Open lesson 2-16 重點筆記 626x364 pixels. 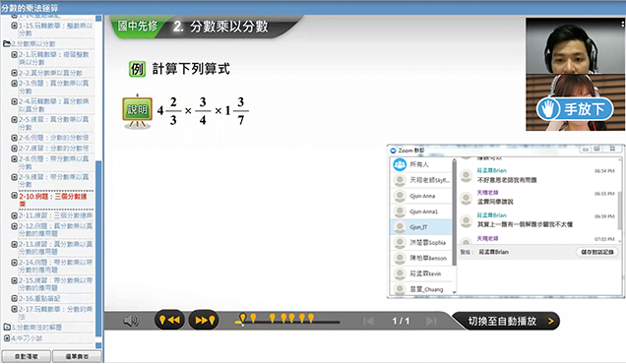click(x=39, y=298)
